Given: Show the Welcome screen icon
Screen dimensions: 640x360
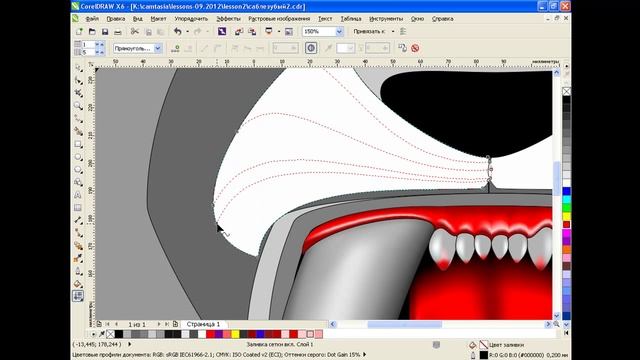Looking at the screenshot, I should click(x=289, y=31).
